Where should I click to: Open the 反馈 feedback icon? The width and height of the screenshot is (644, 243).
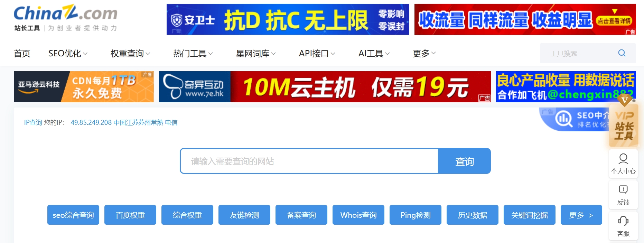coord(623,195)
